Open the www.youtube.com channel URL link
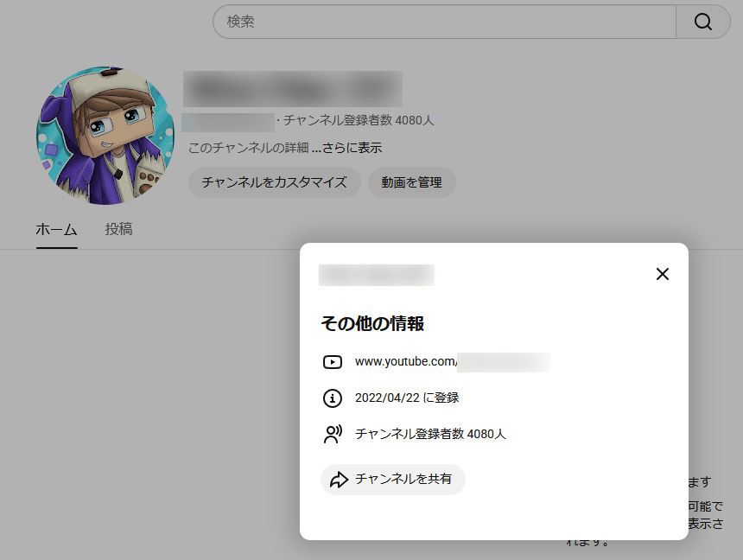The image size is (743, 560). click(451, 362)
